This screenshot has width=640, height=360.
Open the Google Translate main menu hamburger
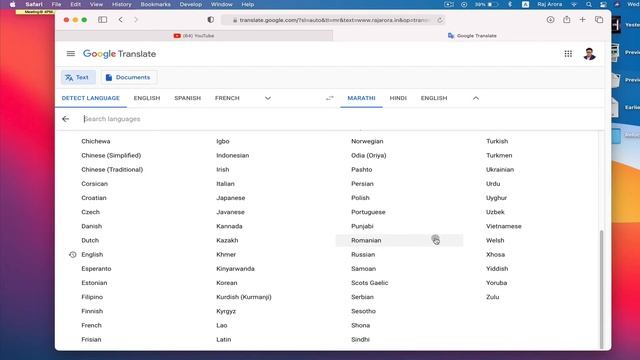click(71, 53)
